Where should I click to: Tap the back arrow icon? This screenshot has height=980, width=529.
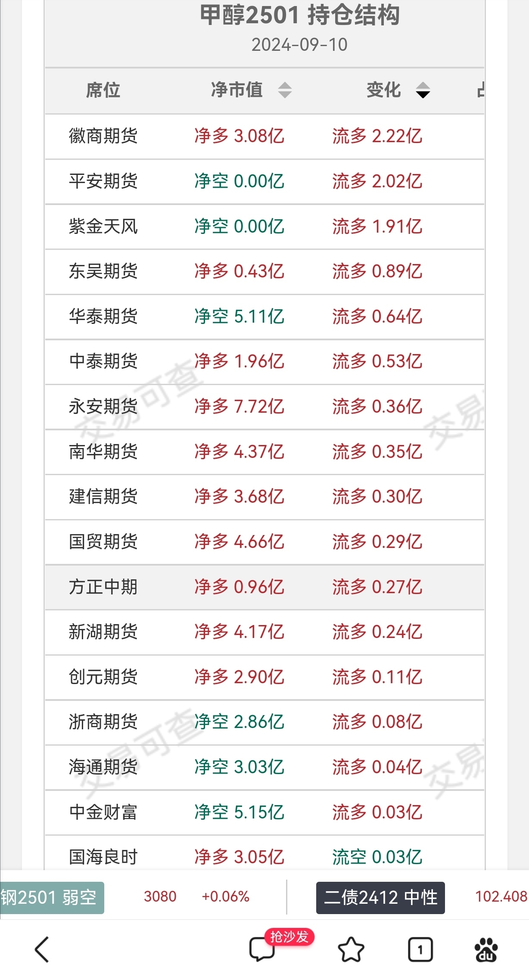(42, 949)
